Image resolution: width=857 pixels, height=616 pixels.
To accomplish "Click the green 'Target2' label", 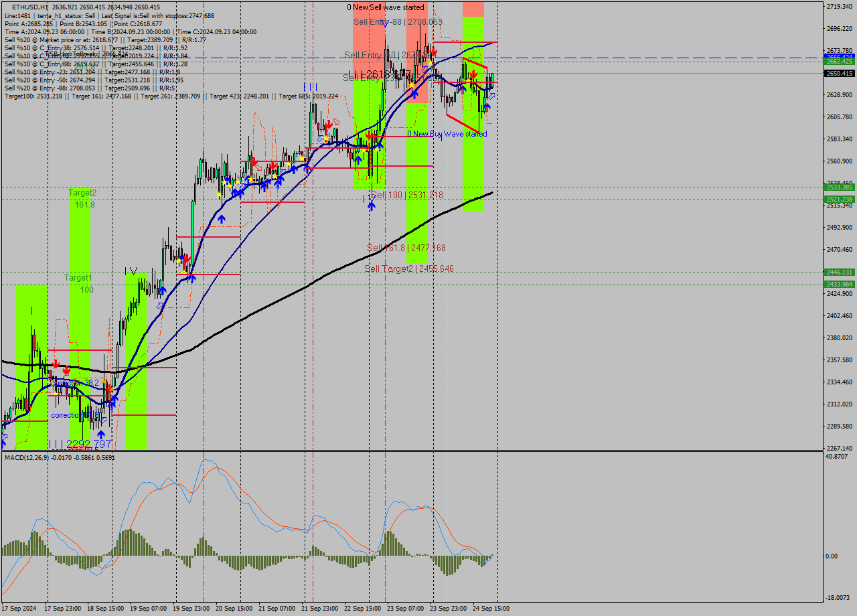I will point(82,192).
